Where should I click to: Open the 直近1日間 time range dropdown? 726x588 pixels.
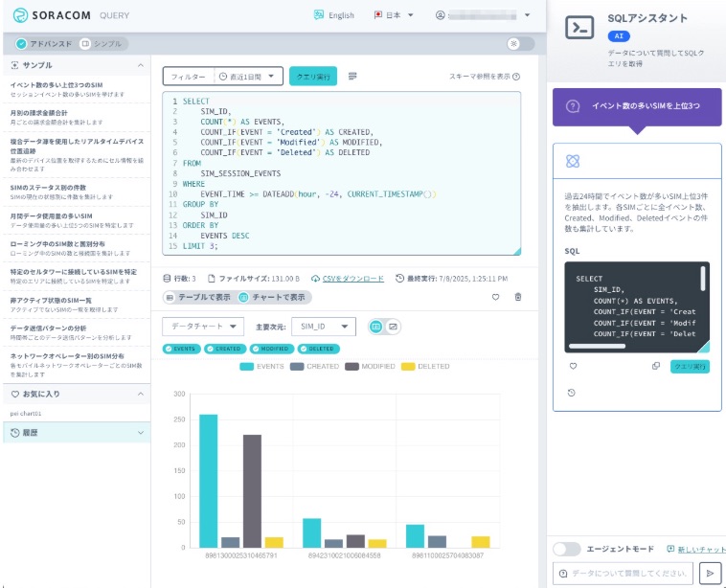[249, 76]
